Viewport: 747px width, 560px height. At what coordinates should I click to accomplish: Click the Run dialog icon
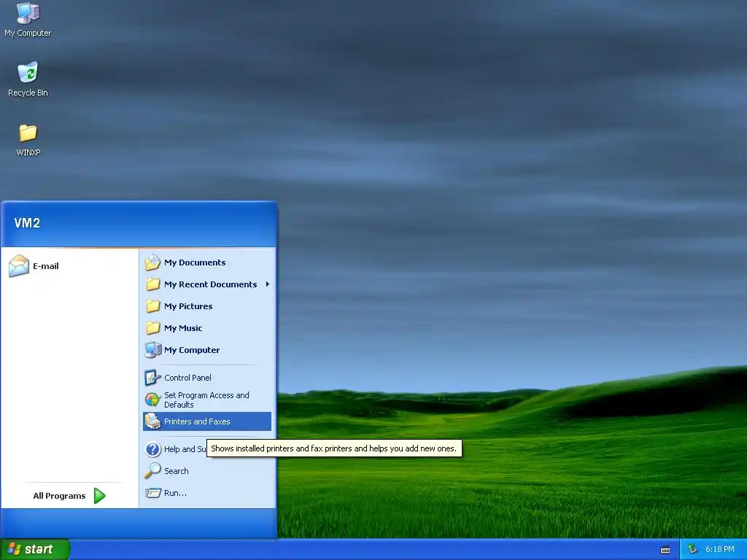pyautogui.click(x=153, y=493)
